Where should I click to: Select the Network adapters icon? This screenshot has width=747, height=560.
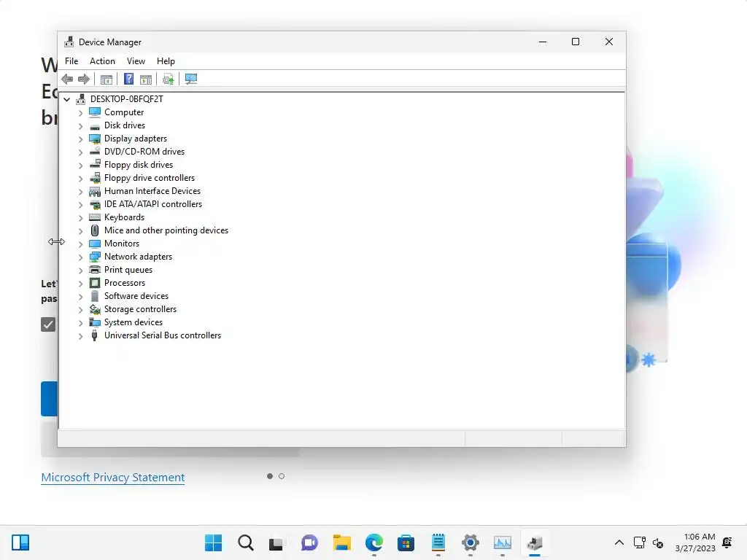pos(95,257)
